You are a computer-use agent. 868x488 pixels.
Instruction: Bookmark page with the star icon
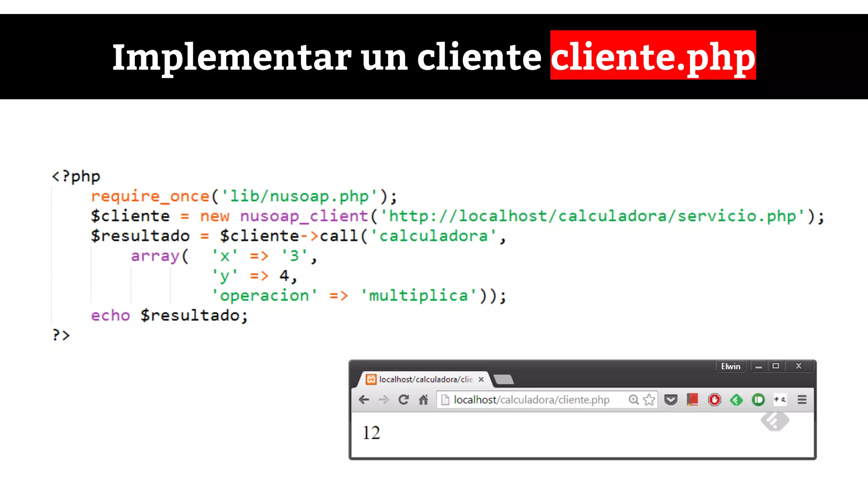pyautogui.click(x=649, y=399)
